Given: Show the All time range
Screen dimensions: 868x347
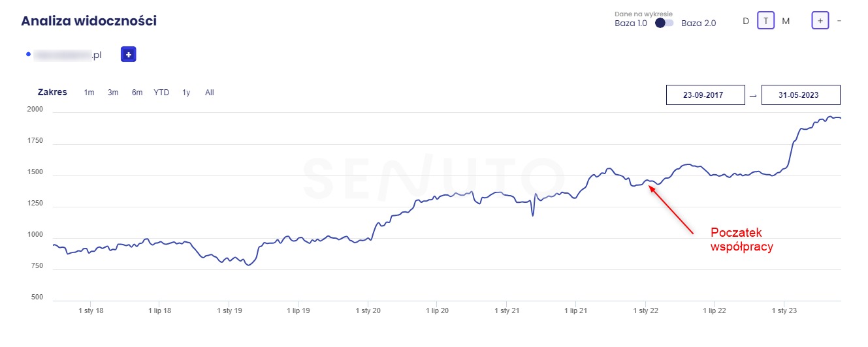Looking at the screenshot, I should click(210, 93).
